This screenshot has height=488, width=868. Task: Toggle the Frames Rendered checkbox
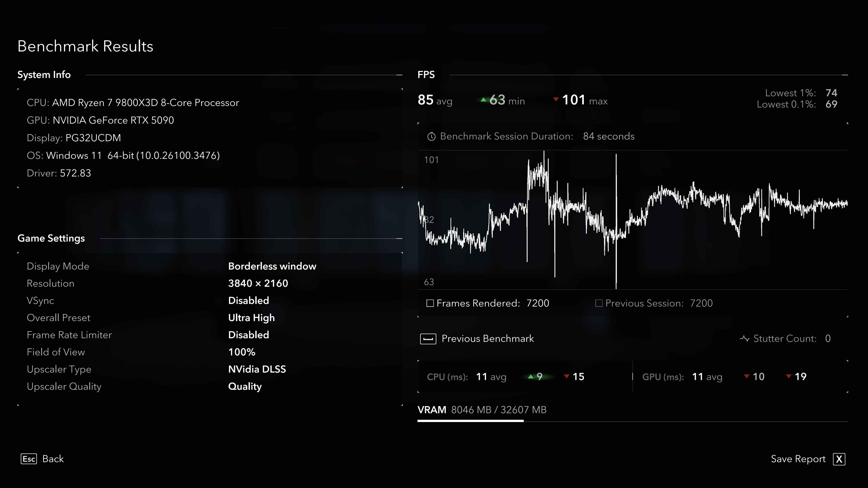coord(430,303)
